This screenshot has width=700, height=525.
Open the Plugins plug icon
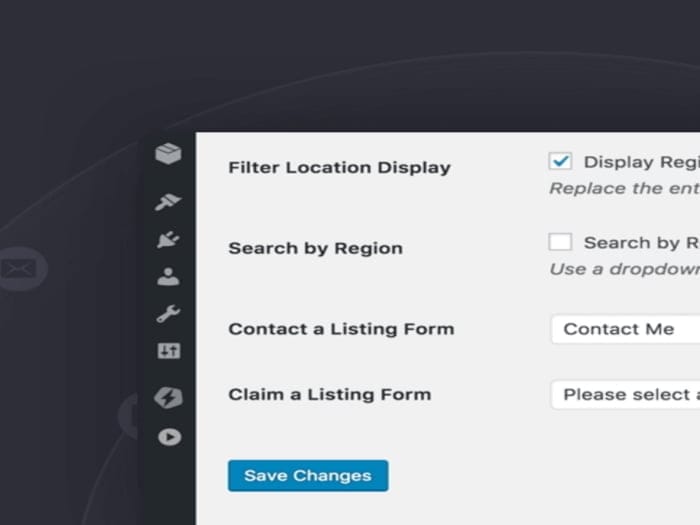pos(168,240)
